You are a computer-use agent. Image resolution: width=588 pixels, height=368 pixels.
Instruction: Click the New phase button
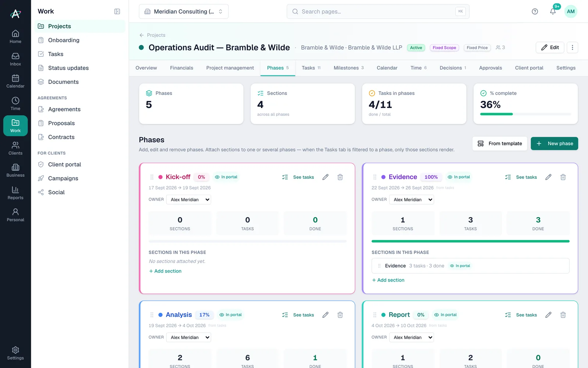[554, 144]
